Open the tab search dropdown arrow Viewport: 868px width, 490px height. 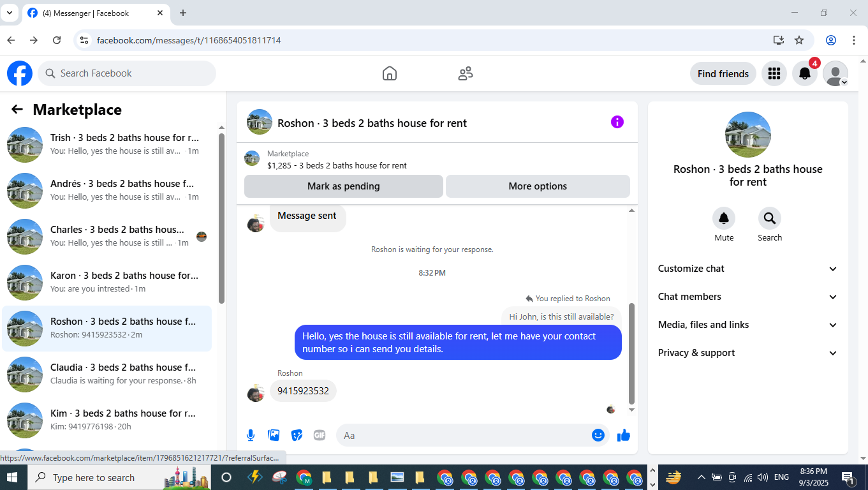9,13
